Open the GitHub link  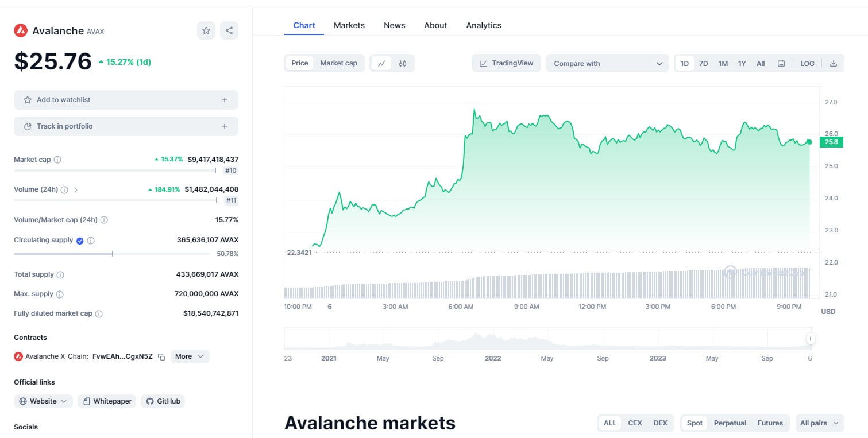pyautogui.click(x=163, y=401)
